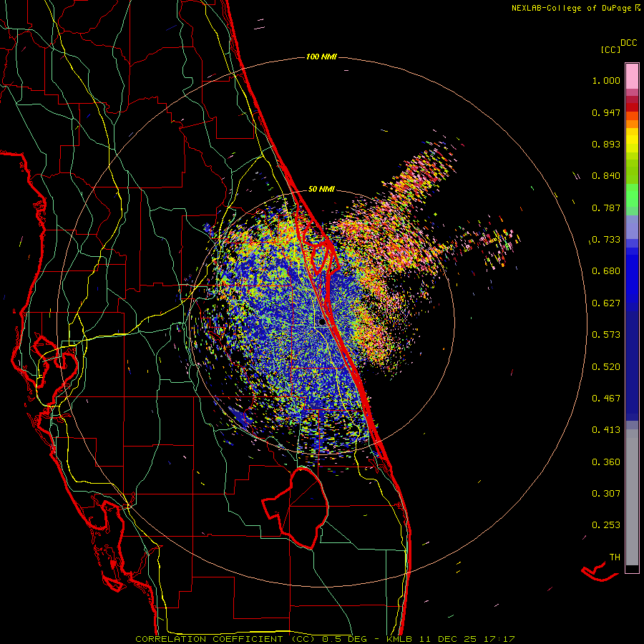This screenshot has height=644, width=644.
Task: Click the TH threshold label on the legend
Action: pos(615,557)
